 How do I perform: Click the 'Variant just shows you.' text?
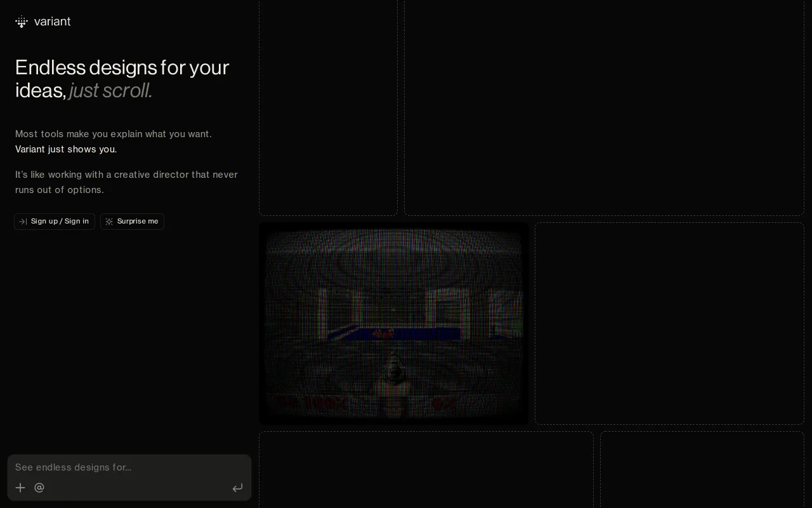(66, 149)
